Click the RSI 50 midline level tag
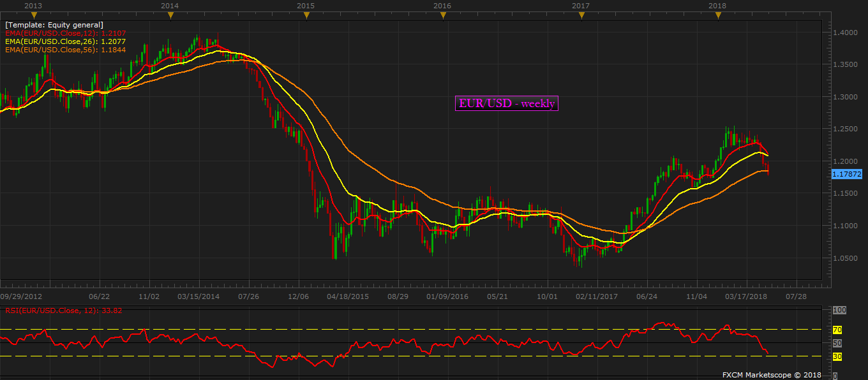 click(x=837, y=343)
